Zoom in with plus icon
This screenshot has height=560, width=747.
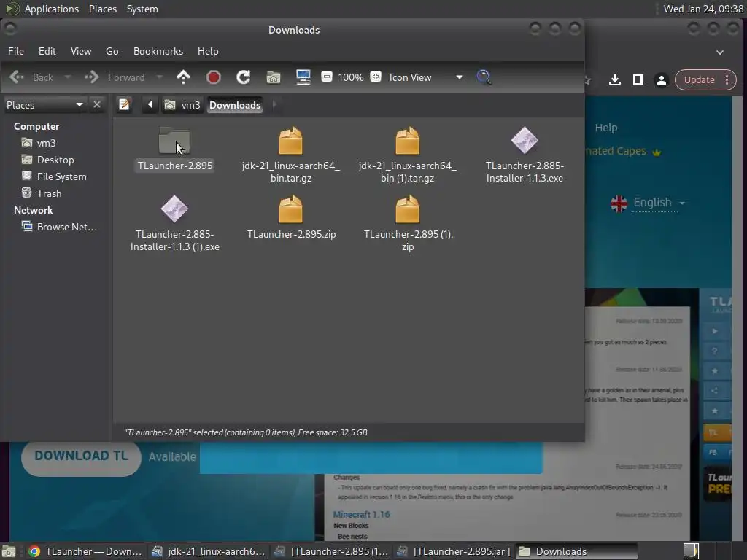pos(376,77)
